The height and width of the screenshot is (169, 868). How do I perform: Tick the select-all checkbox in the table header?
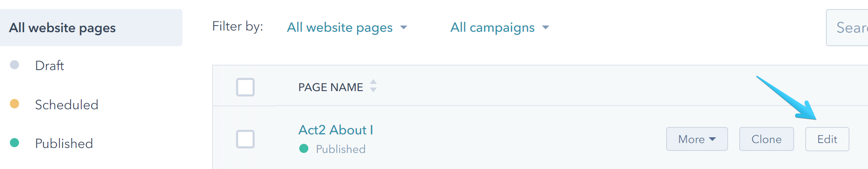(x=245, y=87)
